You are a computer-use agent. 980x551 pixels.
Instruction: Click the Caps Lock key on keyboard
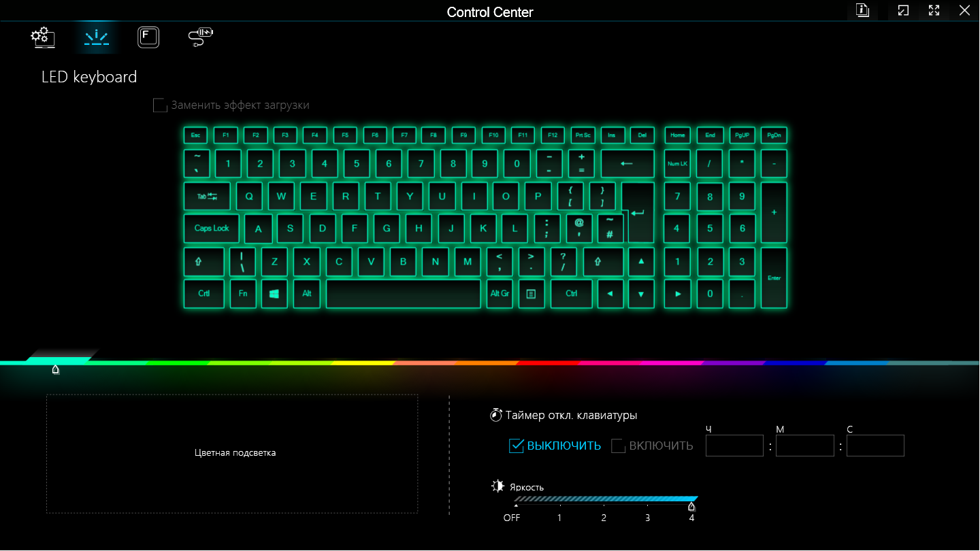tap(212, 229)
